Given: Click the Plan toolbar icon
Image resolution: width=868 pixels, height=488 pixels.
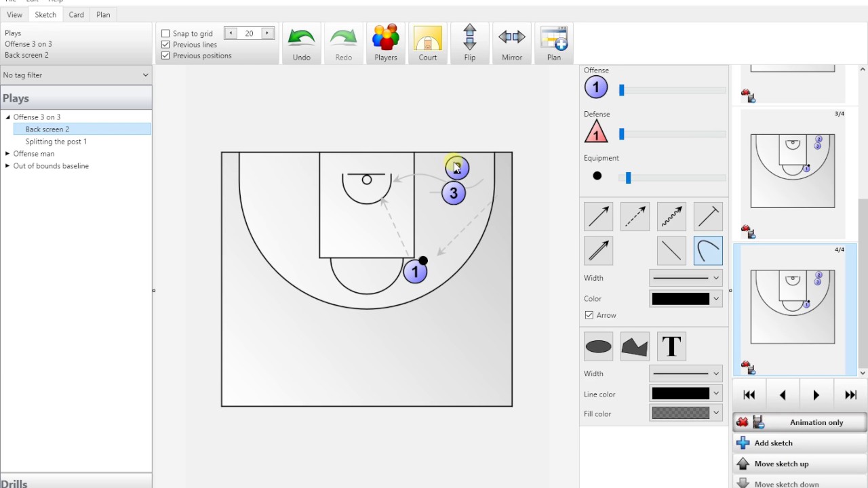Looking at the screenshot, I should tap(554, 44).
